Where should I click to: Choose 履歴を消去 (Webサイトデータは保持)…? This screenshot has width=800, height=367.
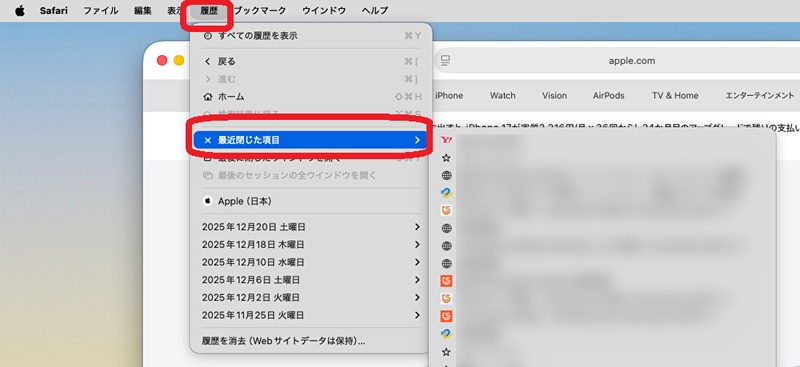(311, 341)
